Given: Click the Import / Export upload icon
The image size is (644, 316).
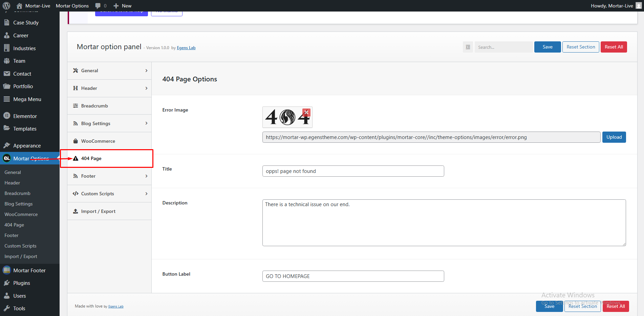Looking at the screenshot, I should pyautogui.click(x=76, y=211).
